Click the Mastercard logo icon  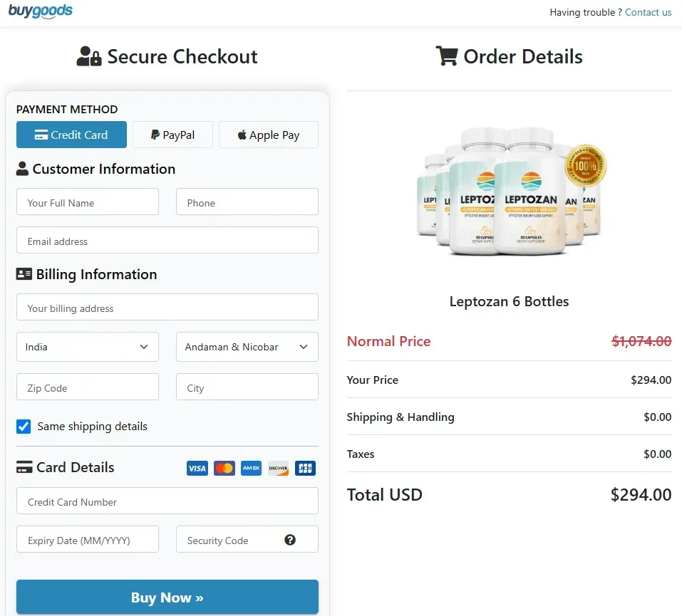point(224,468)
